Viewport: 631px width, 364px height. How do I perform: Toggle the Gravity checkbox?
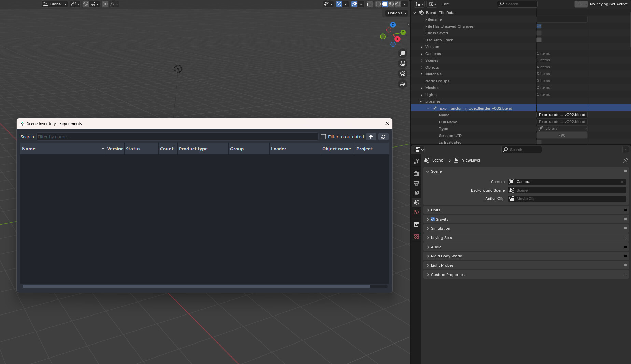tap(433, 219)
